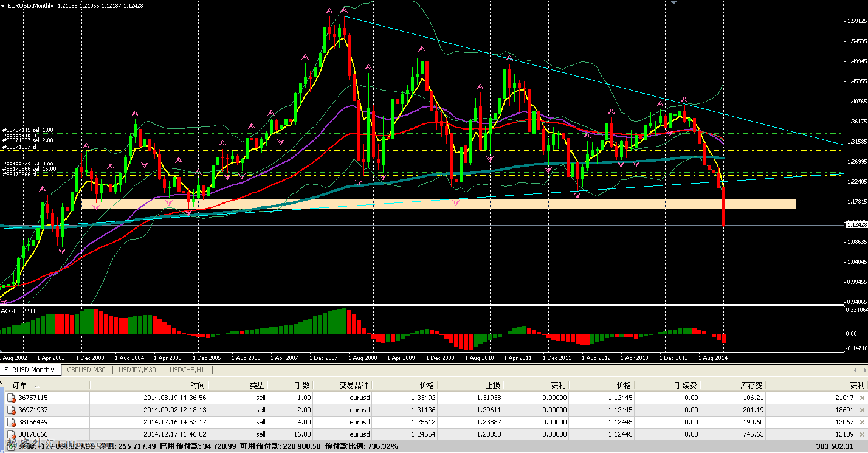
Task: Click the 1.59125 price scale label
Action: pos(857,21)
